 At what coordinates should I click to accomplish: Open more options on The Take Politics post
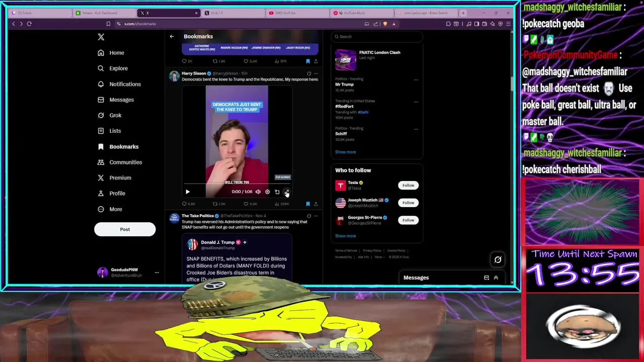316,216
